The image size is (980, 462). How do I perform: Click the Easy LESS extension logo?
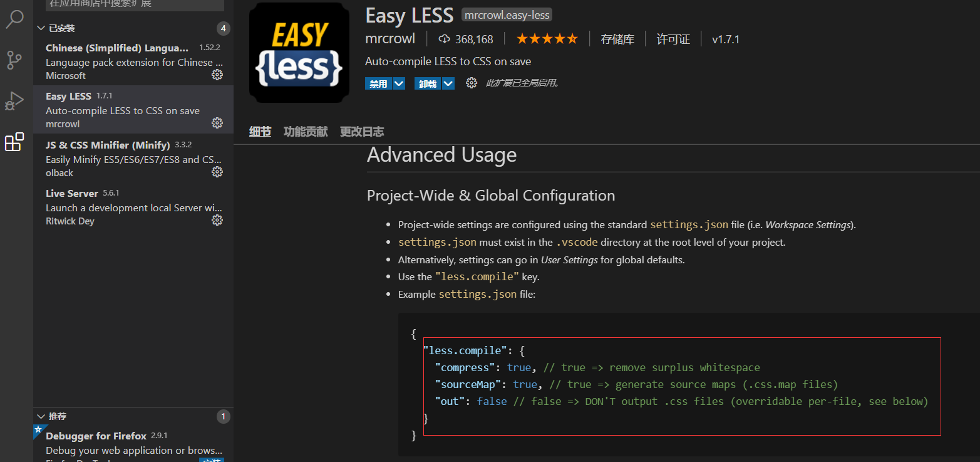(x=299, y=53)
